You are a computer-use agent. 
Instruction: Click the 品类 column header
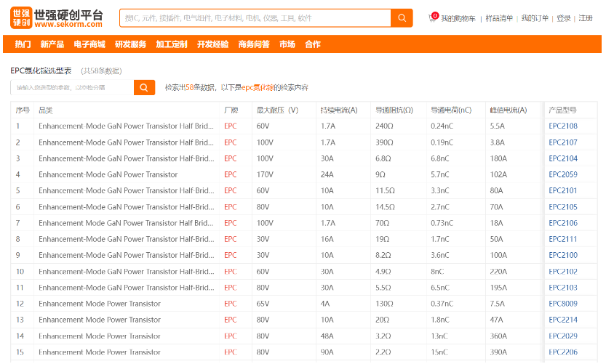46,110
